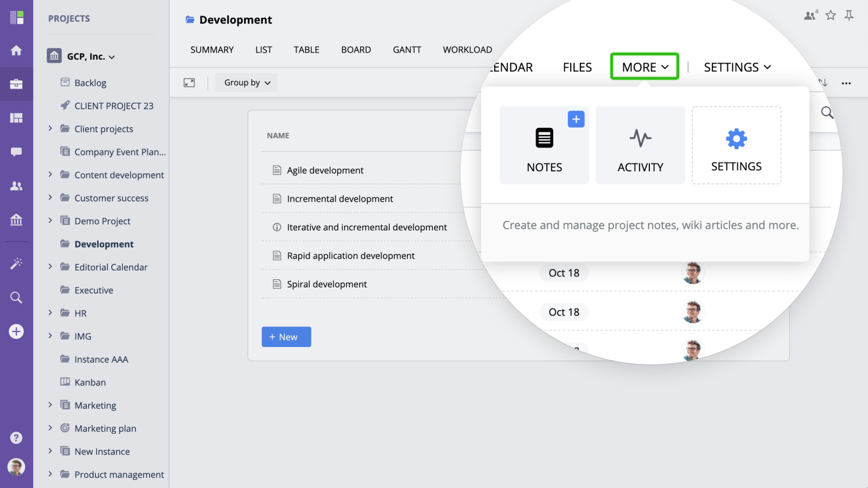Viewport: 868px width, 488px height.
Task: Open the Agile development item
Action: point(325,170)
